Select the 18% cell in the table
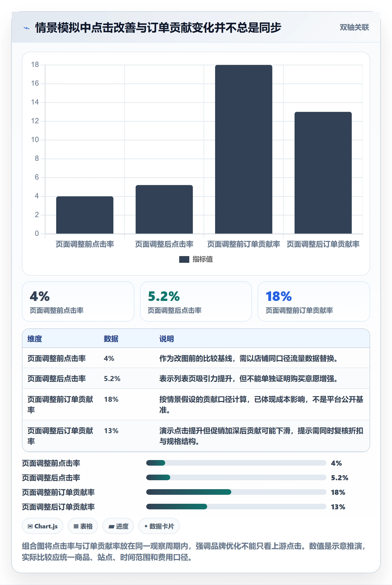Image resolution: width=392 pixels, height=585 pixels. [111, 399]
